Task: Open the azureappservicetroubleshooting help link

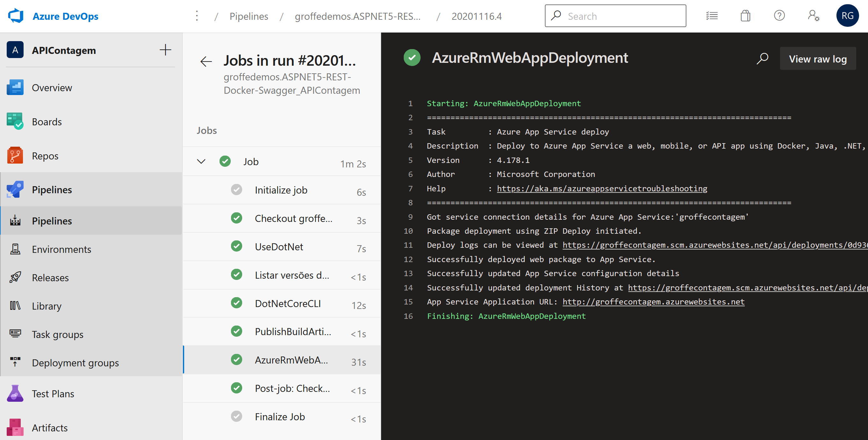Action: (x=602, y=188)
